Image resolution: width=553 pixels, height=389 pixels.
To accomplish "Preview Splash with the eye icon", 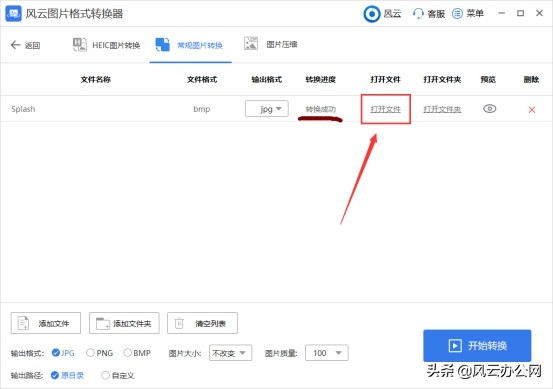I will coord(489,109).
